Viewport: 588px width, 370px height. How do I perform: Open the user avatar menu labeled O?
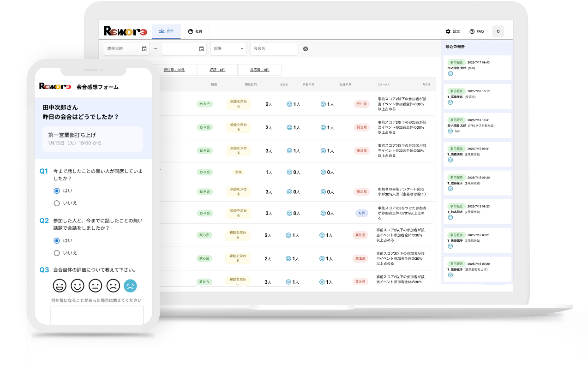pos(498,31)
